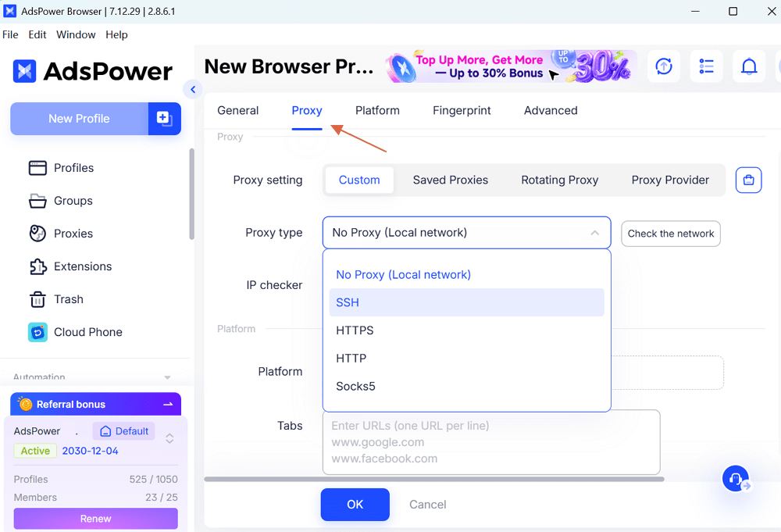Open the Referral bonus banner
The height and width of the screenshot is (532, 781).
[x=95, y=404]
